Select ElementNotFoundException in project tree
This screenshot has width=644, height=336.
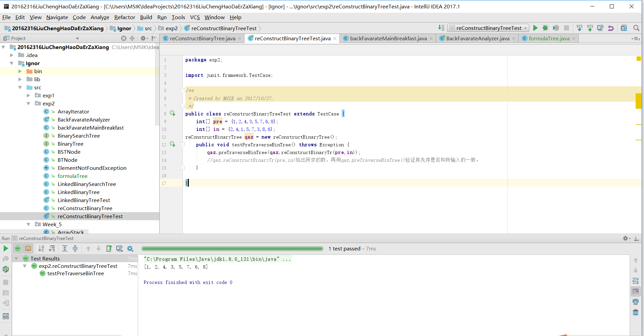[x=92, y=168]
